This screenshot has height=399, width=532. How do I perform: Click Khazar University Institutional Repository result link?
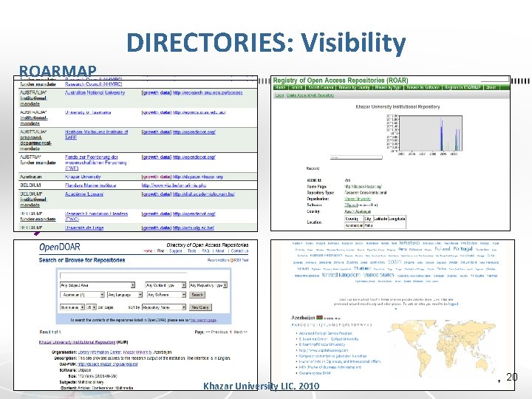(x=77, y=342)
